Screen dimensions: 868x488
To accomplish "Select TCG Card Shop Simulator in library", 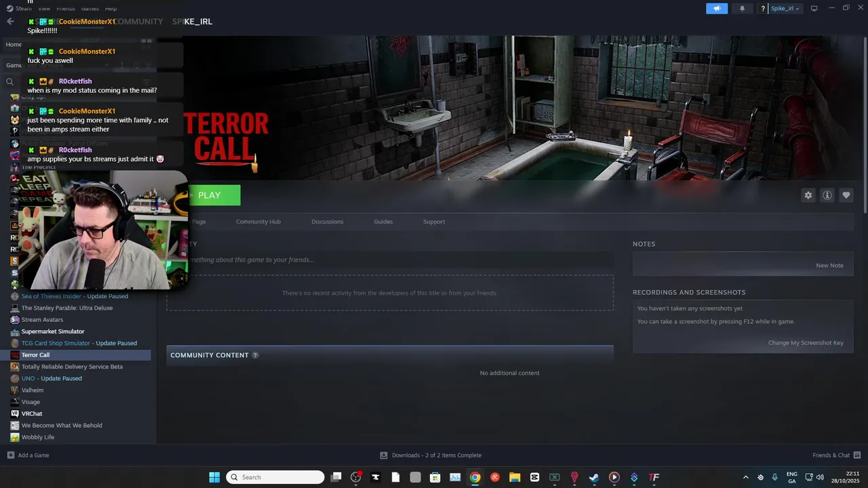I will pyautogui.click(x=79, y=343).
